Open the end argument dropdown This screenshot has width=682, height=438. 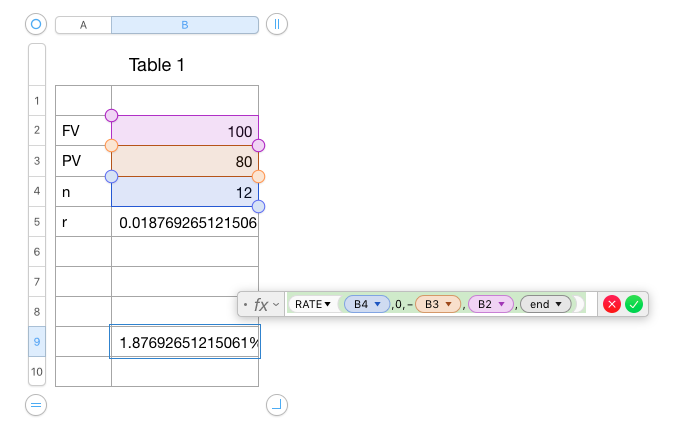click(x=558, y=304)
